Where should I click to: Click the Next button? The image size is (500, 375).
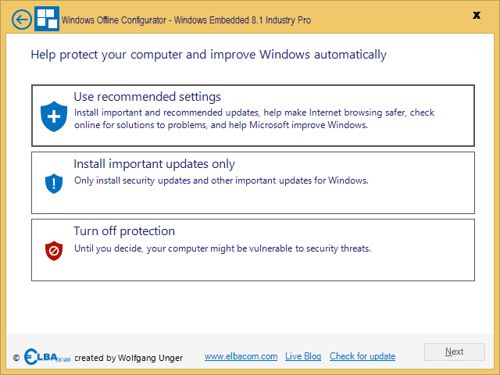454,352
